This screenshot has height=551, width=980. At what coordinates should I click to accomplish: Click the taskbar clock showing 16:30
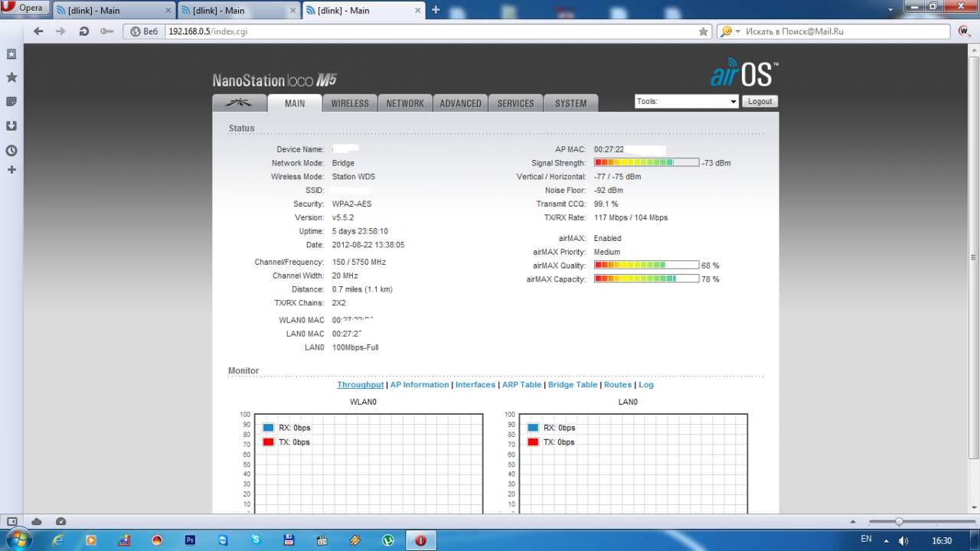click(942, 540)
